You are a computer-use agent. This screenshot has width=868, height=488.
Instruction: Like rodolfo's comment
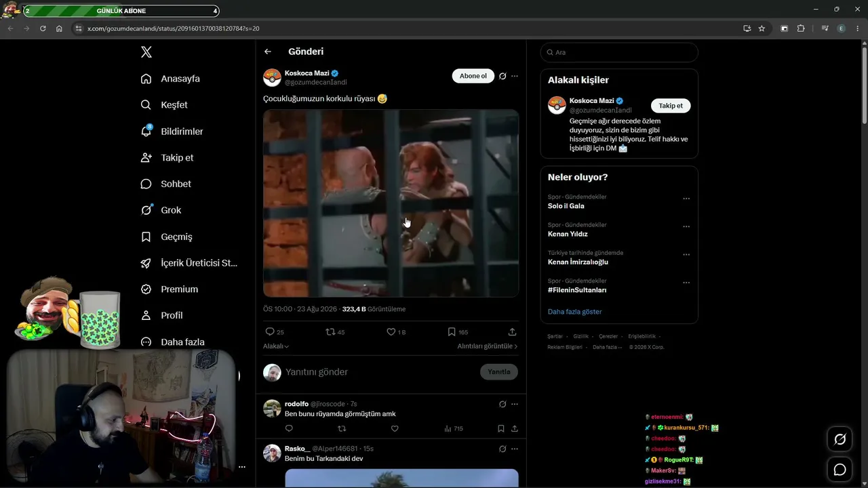click(x=395, y=428)
